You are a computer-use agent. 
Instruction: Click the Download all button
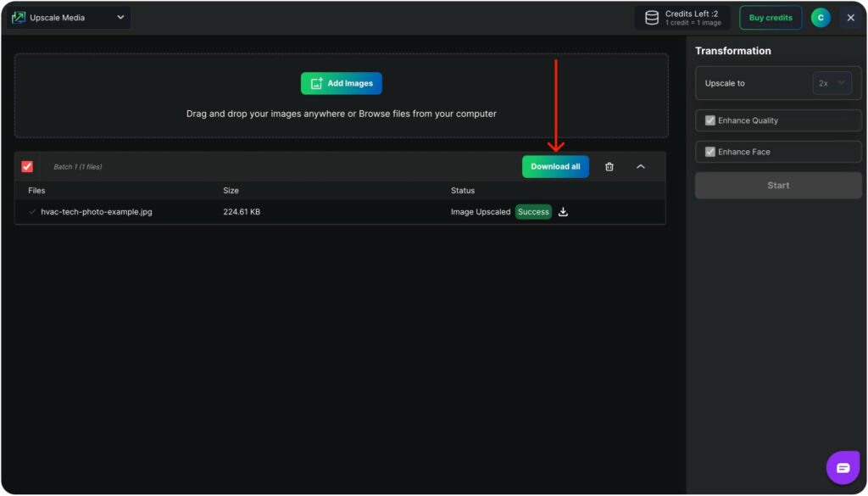[555, 167]
